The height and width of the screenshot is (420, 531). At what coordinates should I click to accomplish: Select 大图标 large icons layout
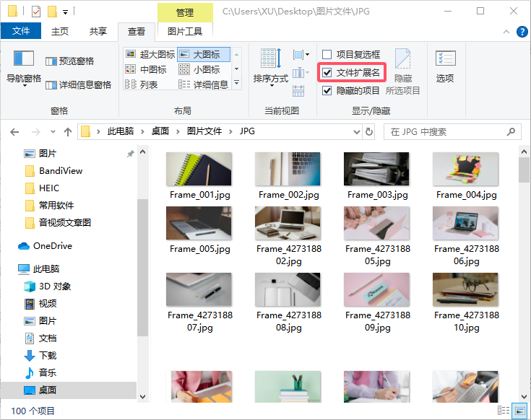coord(204,54)
